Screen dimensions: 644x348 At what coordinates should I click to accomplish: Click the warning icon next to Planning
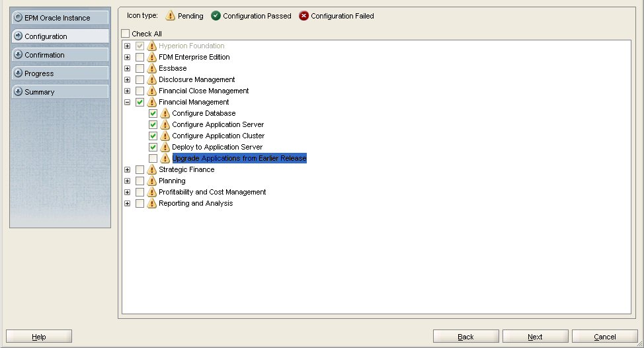(152, 181)
